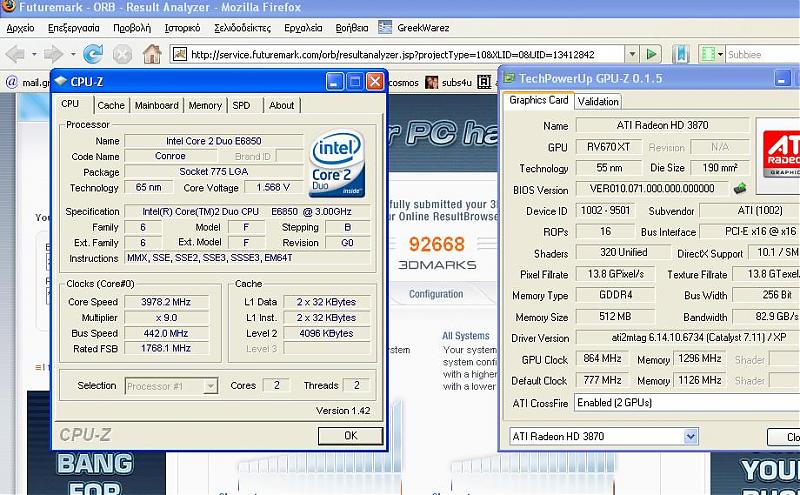Open the cosmos bookmark
The image size is (800, 495).
404,82
